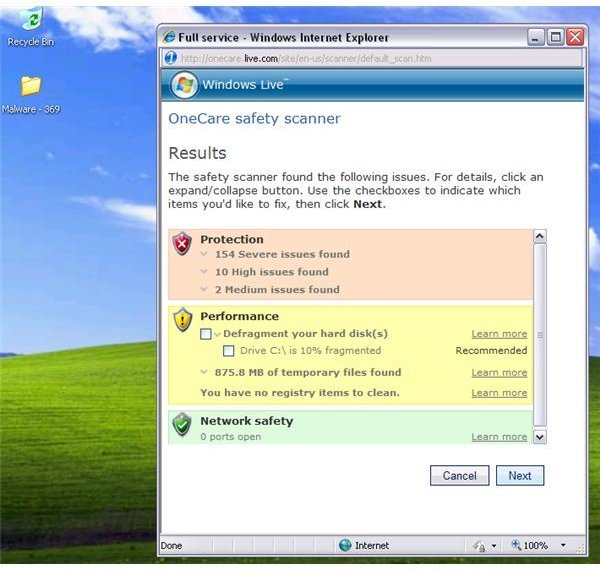Click the Recommended label
This screenshot has height=577, width=600.
[x=491, y=350]
